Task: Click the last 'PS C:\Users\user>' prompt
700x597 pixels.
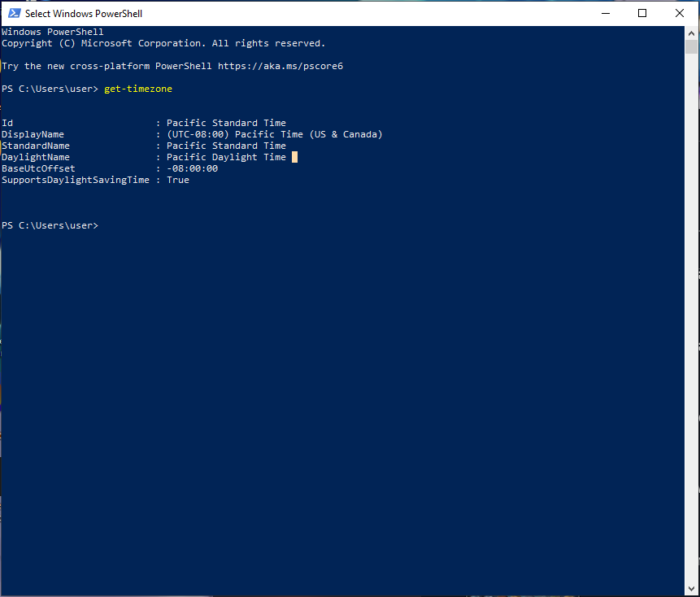Action: [x=50, y=225]
